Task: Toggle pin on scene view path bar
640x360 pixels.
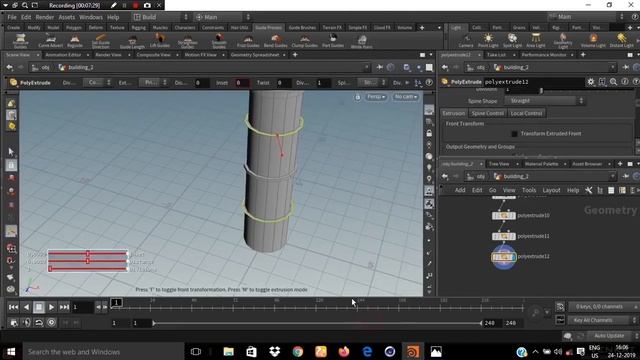Action: coord(380,67)
